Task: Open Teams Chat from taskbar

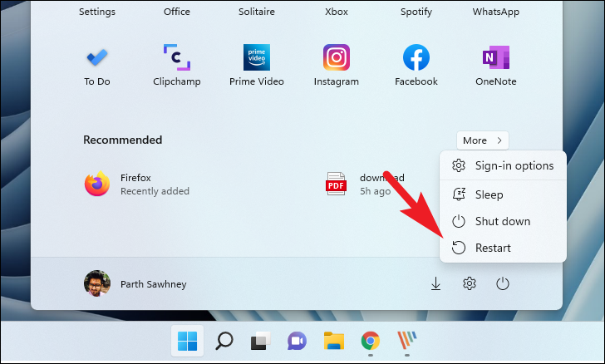Action: point(297,341)
